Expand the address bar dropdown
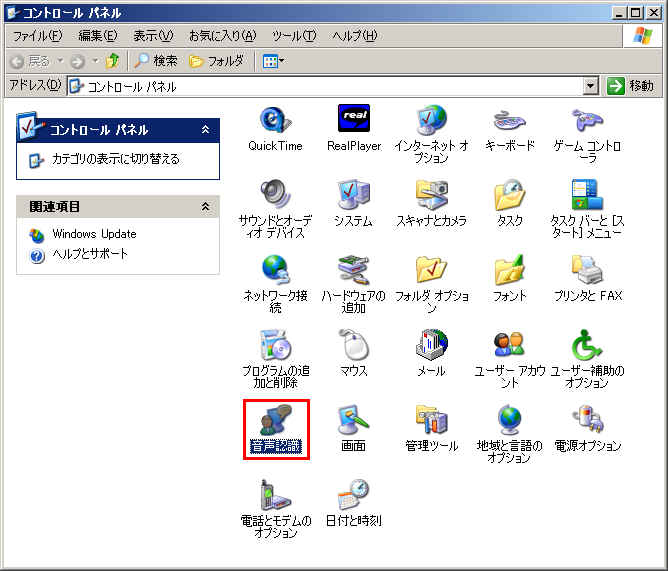 pos(590,87)
